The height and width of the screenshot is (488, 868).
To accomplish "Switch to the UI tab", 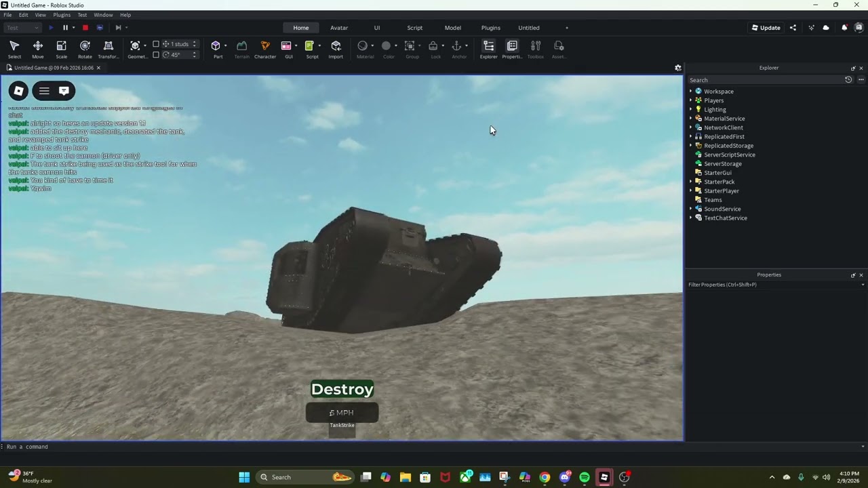I will coord(377,28).
